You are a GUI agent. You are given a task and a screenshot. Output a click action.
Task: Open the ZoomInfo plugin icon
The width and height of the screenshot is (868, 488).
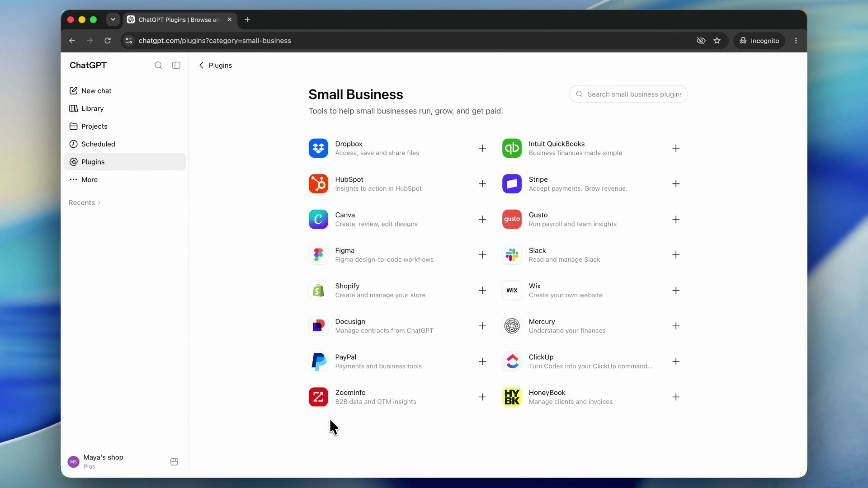(x=318, y=397)
